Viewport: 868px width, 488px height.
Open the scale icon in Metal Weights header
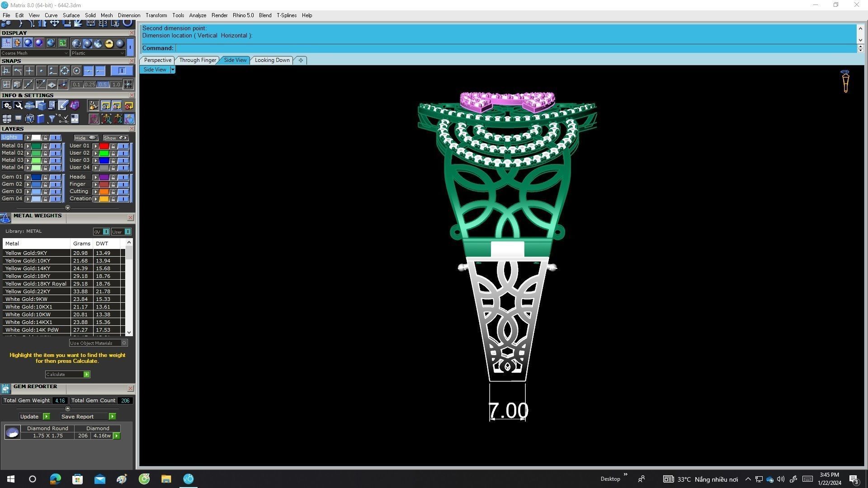tap(5, 218)
